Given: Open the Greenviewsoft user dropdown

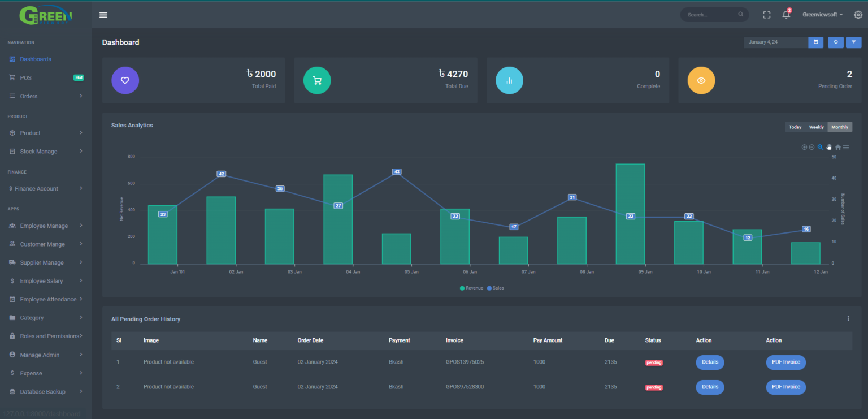Looking at the screenshot, I should click(x=822, y=15).
